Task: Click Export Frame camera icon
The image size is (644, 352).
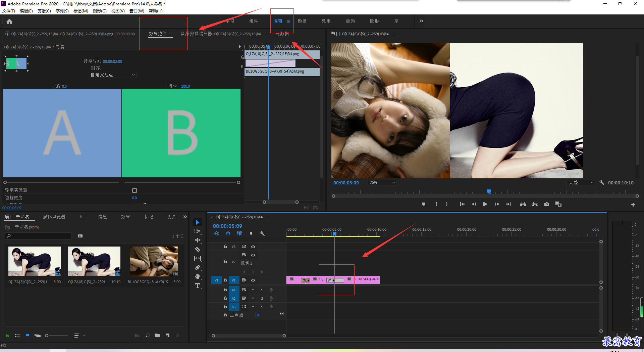Action: point(547,204)
